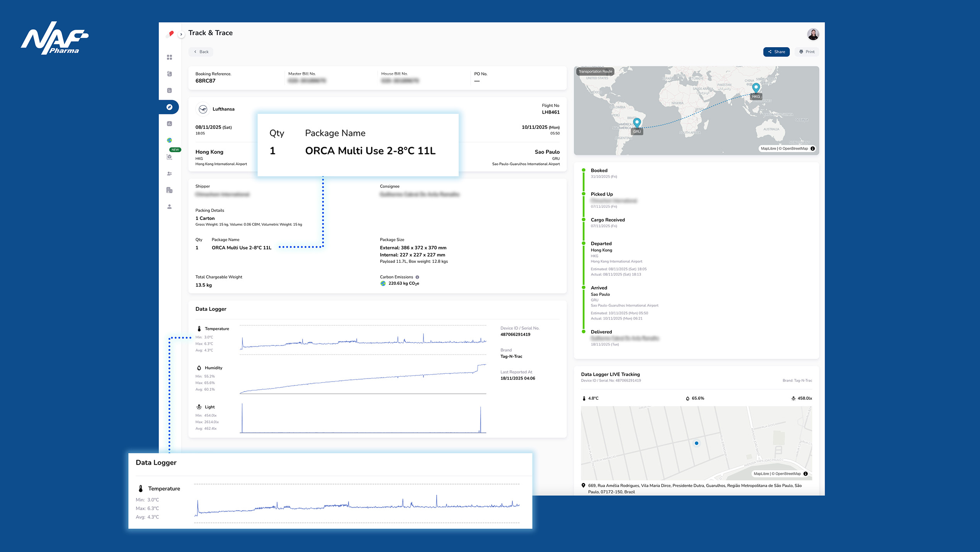This screenshot has width=980, height=552.
Task: Click the HKG pin on route map
Action: [x=756, y=88]
